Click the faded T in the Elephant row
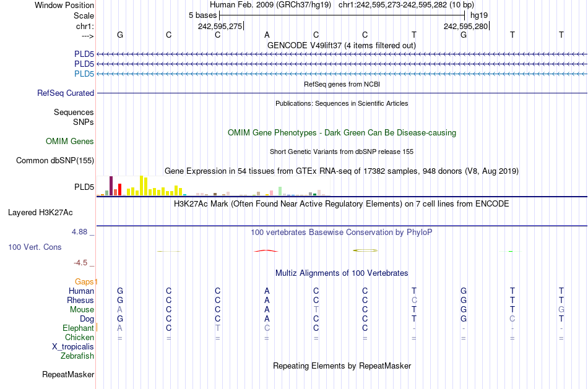Viewport: 588px width, 389px height. click(x=217, y=328)
